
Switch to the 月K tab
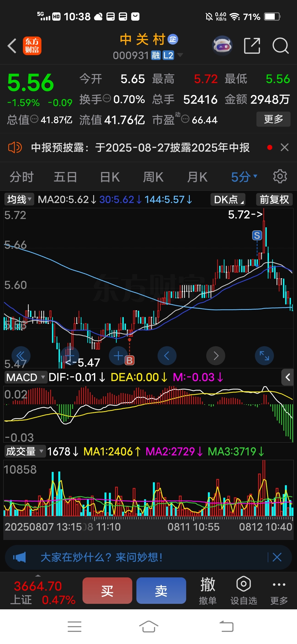(x=197, y=177)
